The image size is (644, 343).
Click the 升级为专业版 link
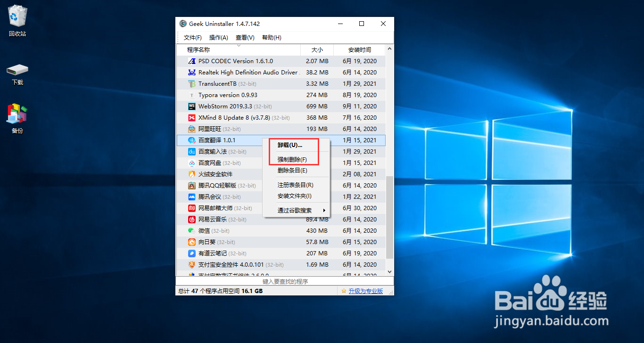(x=365, y=291)
